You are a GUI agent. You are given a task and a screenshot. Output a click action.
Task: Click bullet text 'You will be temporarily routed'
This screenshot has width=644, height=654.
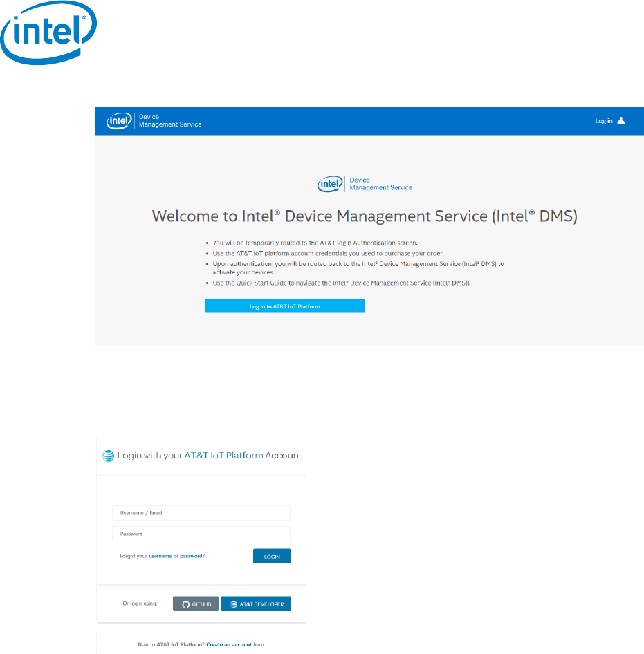tap(315, 243)
